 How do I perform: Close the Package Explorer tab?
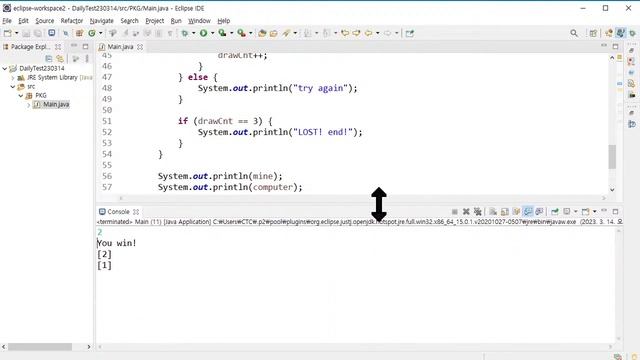(x=58, y=47)
